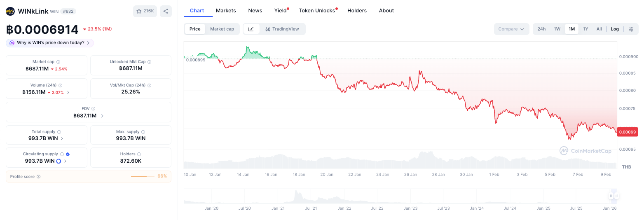
Task: Grab the right range slider handle
Action: pos(617,196)
